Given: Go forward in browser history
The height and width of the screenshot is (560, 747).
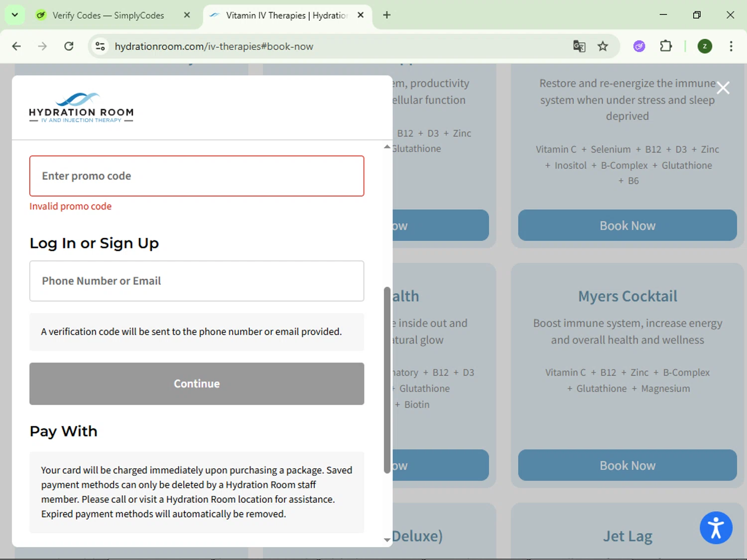Looking at the screenshot, I should [42, 46].
